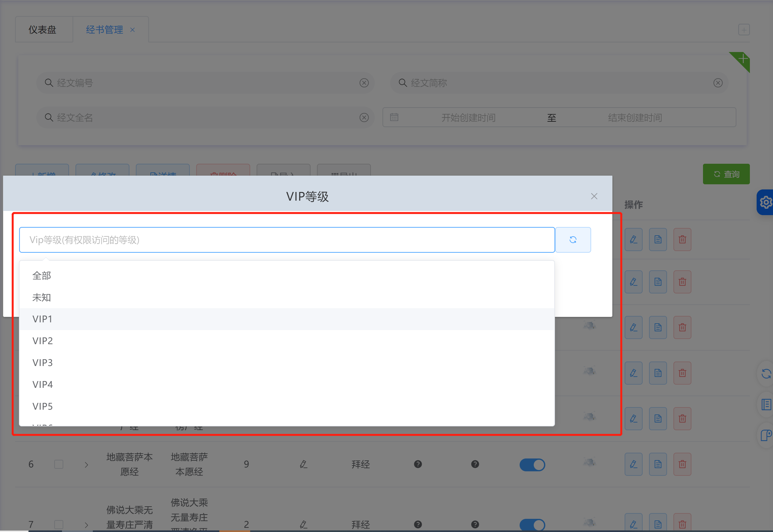Click the edit icon in table row 2
This screenshot has height=532, width=773.
[x=633, y=282]
